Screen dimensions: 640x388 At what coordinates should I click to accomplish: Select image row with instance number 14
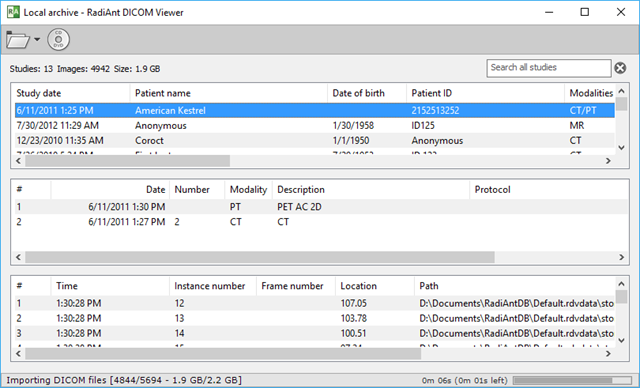click(315, 333)
